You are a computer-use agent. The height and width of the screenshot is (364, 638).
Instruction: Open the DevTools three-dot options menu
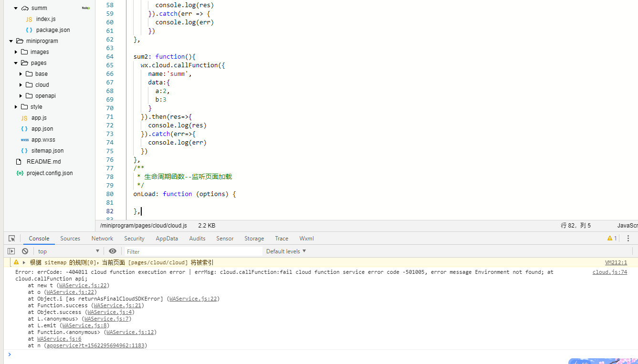[628, 239]
